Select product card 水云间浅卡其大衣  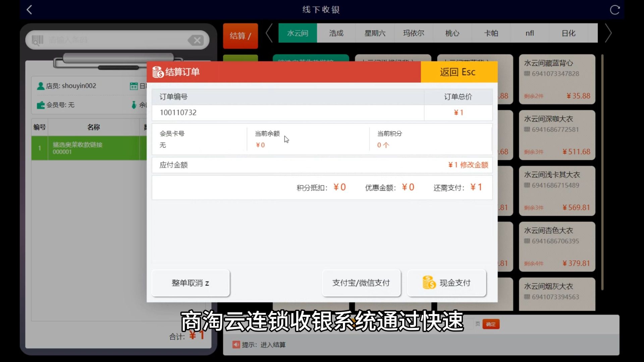[x=557, y=191]
